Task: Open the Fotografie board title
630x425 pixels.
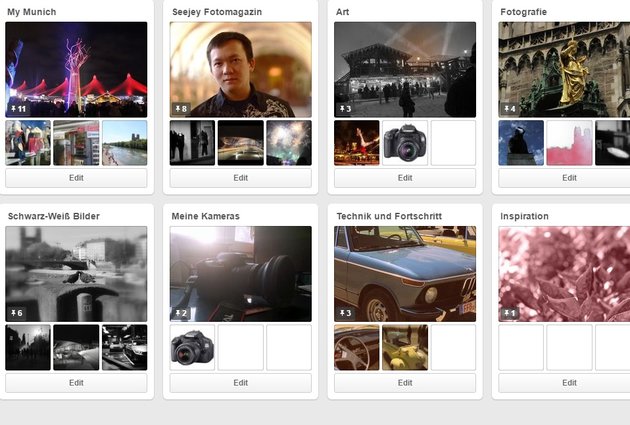Action: [524, 12]
